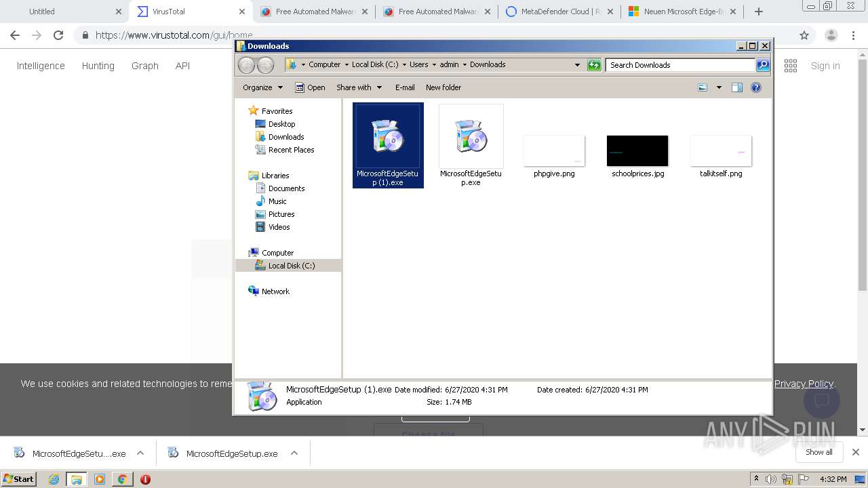
Task: Click Users in the address breadcrumb
Action: (418, 64)
